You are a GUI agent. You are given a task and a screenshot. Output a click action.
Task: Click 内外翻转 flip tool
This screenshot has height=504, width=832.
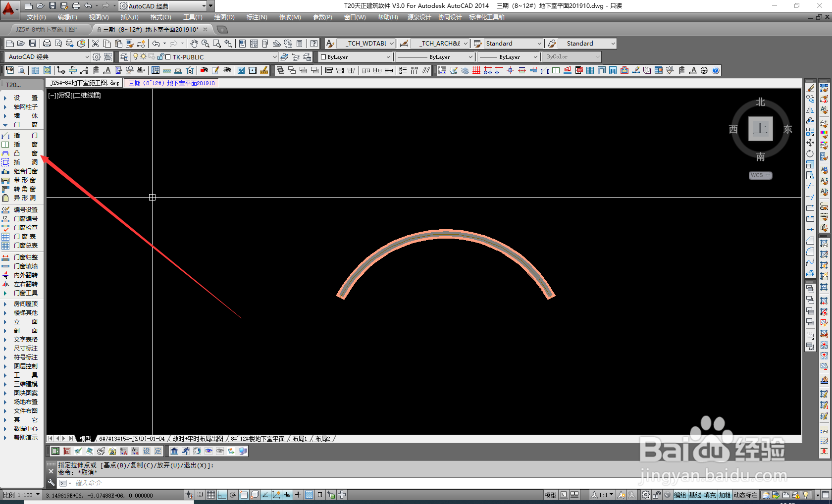coord(20,275)
